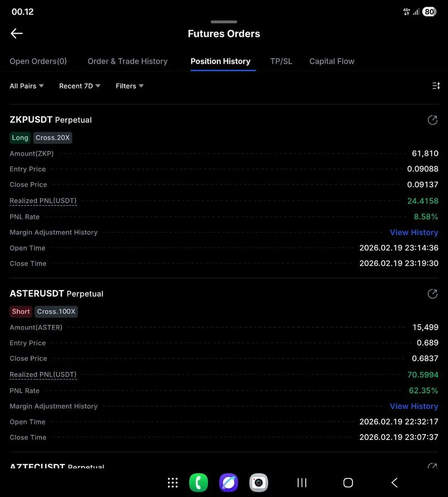
Task: Tap the 0.6837 close price
Action: 425,359
